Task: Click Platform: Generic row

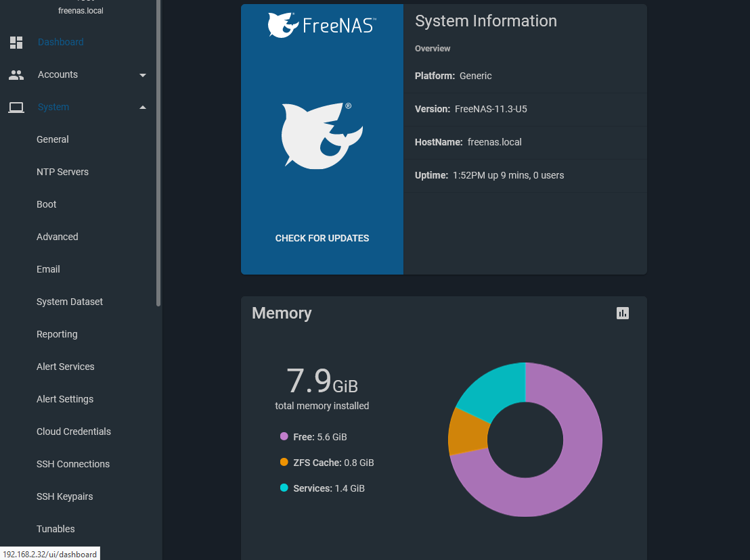Action: click(x=525, y=76)
